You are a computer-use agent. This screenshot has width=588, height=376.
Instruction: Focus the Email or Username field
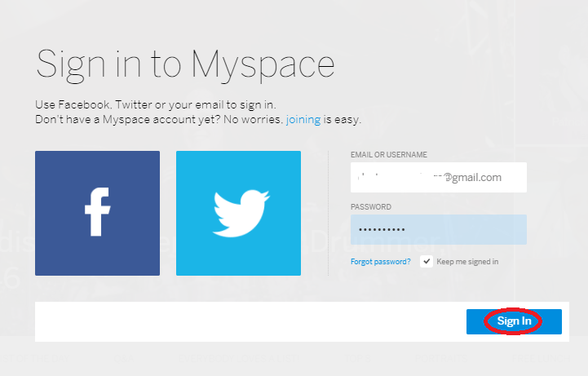click(439, 177)
